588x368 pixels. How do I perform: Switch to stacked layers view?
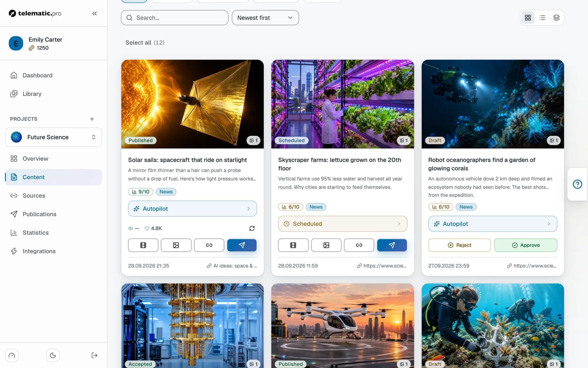coord(556,18)
